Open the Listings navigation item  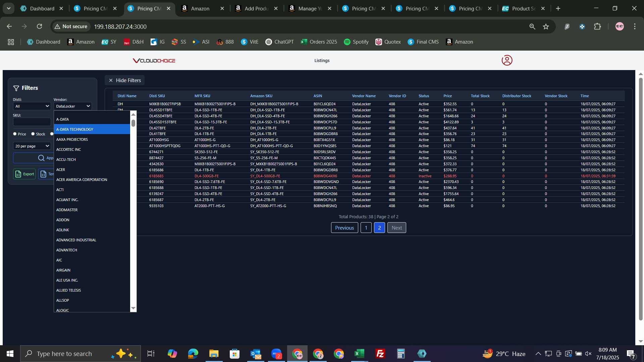[322, 61]
